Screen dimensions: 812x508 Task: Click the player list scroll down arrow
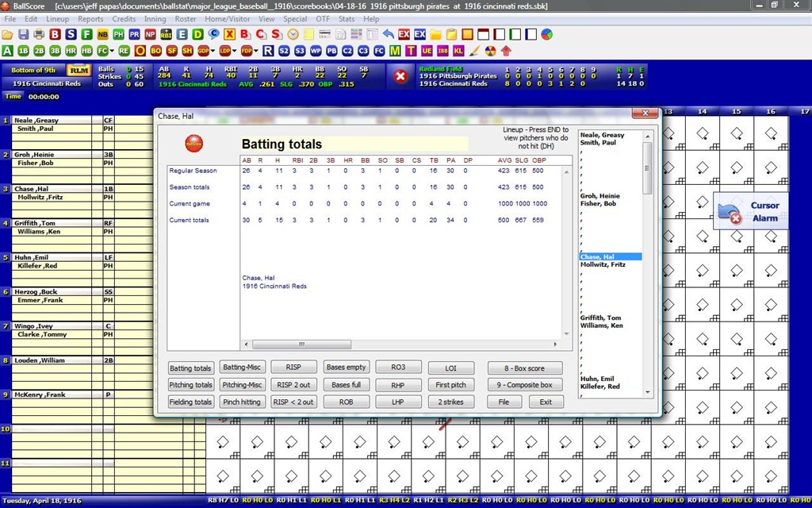pos(647,393)
